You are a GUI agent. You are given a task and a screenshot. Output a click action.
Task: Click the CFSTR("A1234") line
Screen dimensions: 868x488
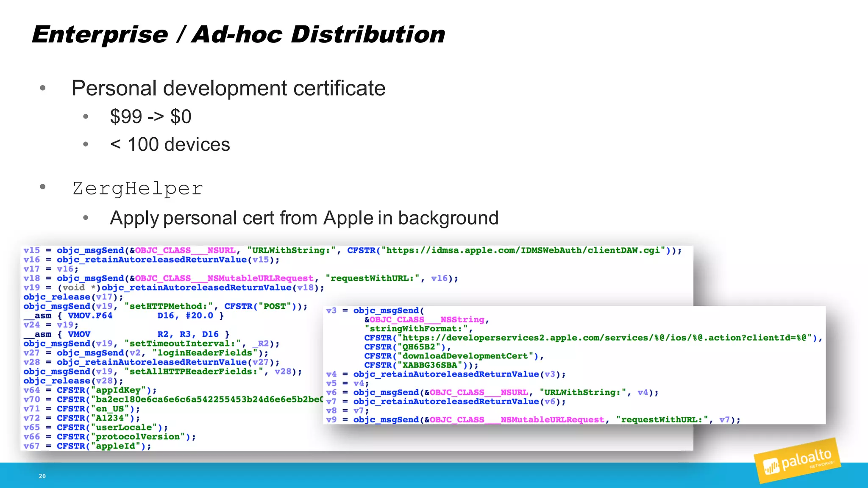[81, 418]
